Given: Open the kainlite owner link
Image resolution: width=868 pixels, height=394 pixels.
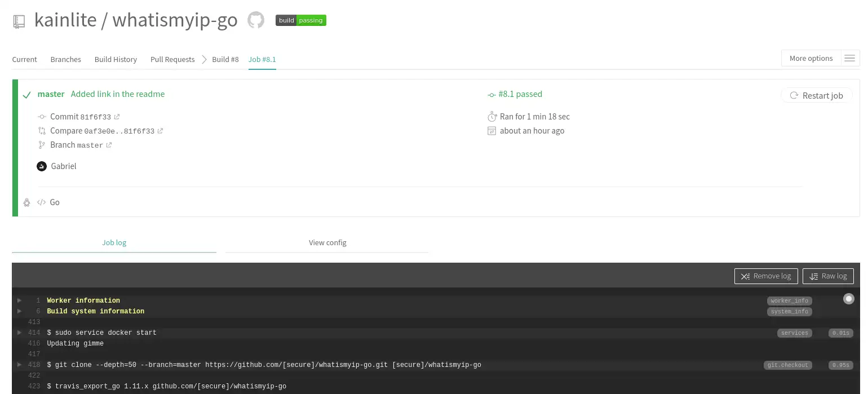Looking at the screenshot, I should pyautogui.click(x=65, y=20).
